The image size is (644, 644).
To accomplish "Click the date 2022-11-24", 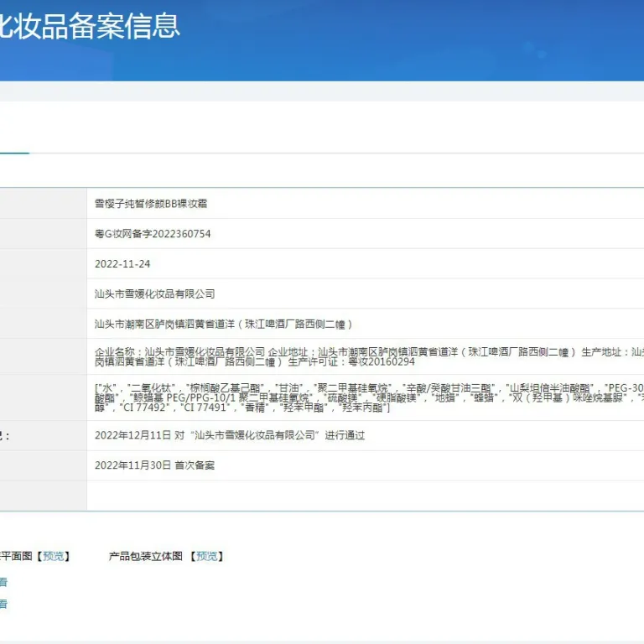I will tap(122, 263).
